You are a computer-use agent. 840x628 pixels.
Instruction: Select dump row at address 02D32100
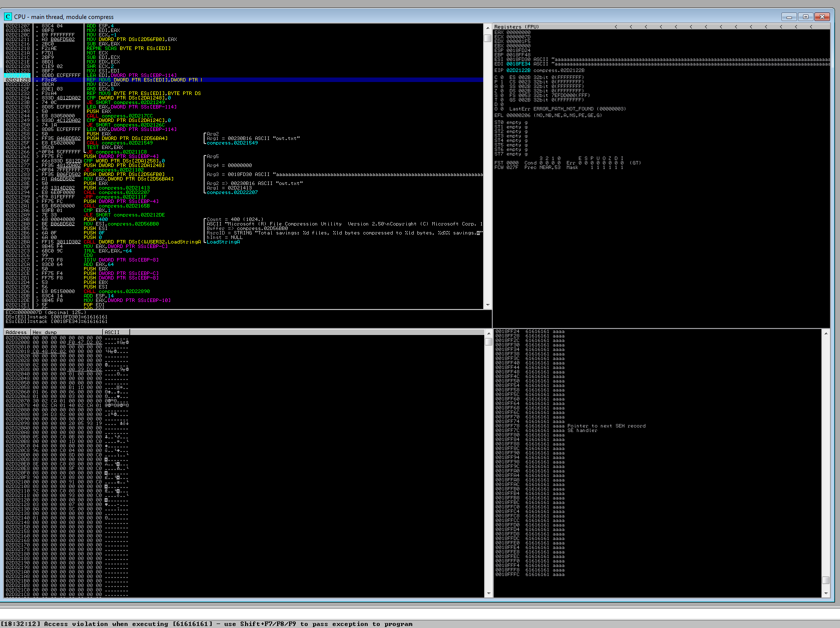click(67, 481)
